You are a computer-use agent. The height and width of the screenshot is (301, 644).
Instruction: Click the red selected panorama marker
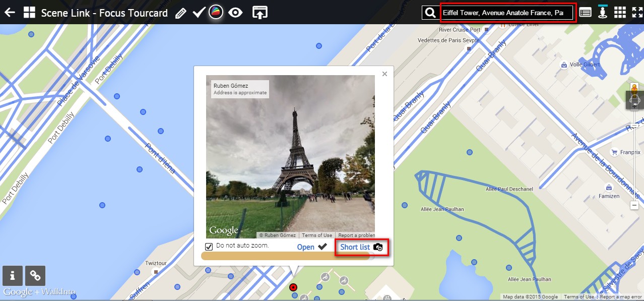tap(293, 287)
